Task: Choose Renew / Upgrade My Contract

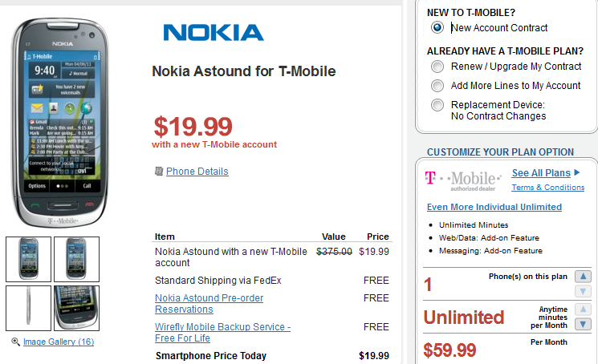Action: (x=437, y=67)
